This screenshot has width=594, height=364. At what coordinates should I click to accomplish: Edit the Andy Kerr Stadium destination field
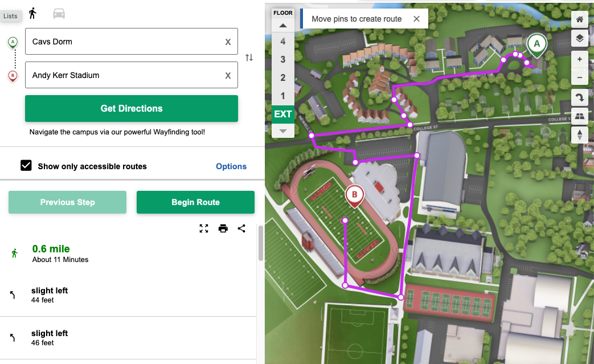(132, 75)
